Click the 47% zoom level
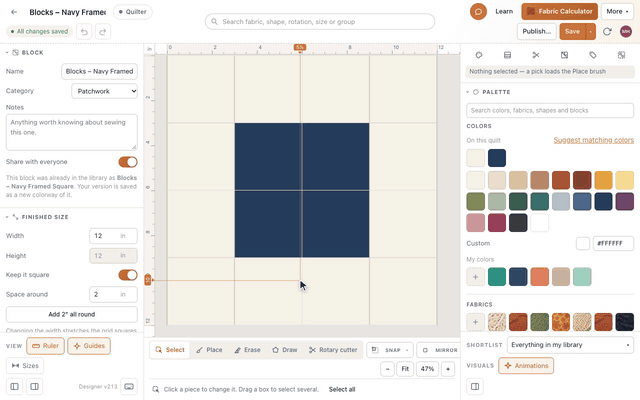 [427, 369]
